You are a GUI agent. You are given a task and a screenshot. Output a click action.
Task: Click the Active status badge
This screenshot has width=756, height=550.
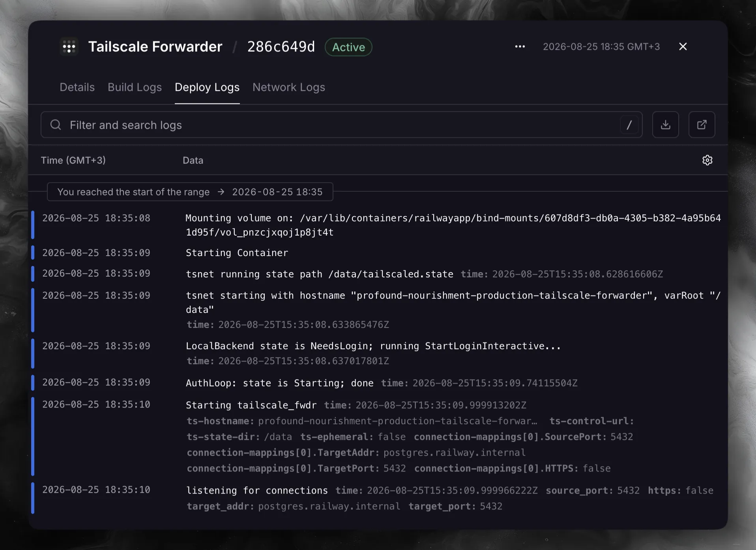click(348, 47)
